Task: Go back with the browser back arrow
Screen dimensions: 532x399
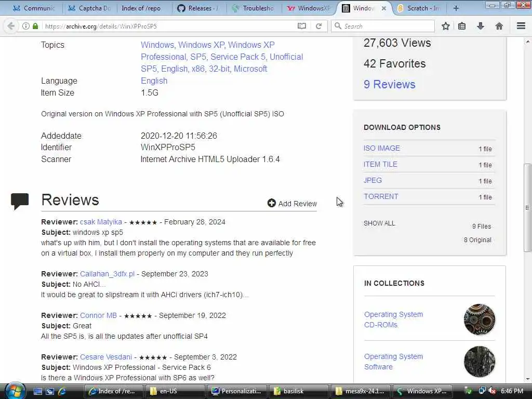Action: click(x=11, y=26)
